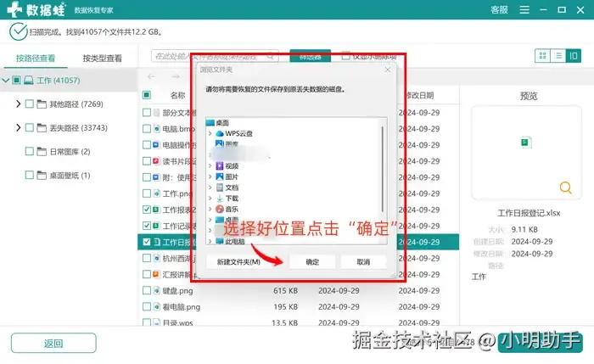Image resolution: width=594 pixels, height=364 pixels.
Task: Click the 返回 button
Action: click(x=53, y=343)
